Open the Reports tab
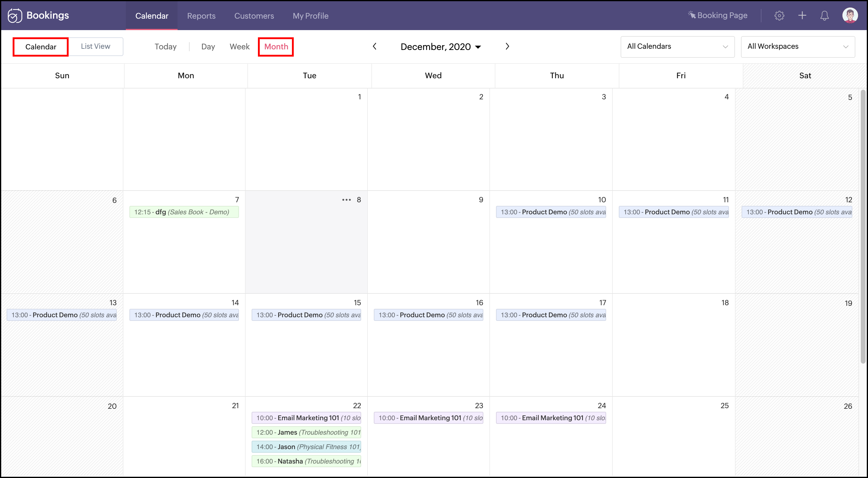Screen dimensions: 868x478 pyautogui.click(x=201, y=16)
